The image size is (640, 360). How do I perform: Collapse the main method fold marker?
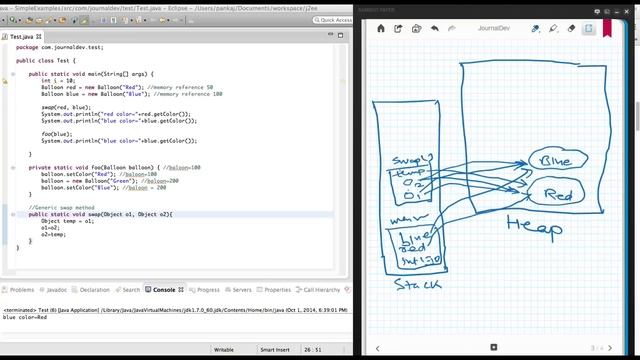[13, 74]
